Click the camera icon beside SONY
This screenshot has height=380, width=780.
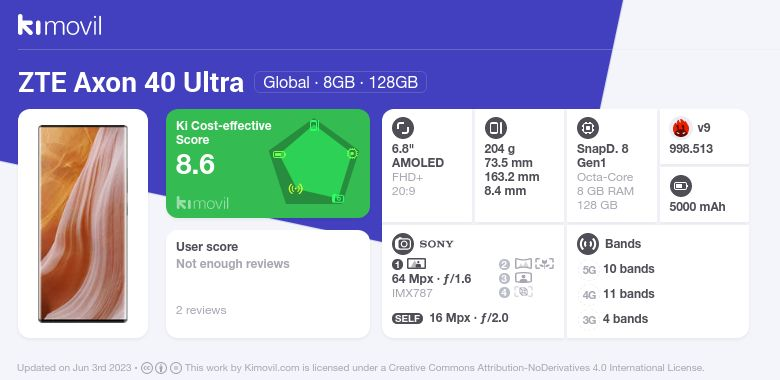[x=403, y=244]
